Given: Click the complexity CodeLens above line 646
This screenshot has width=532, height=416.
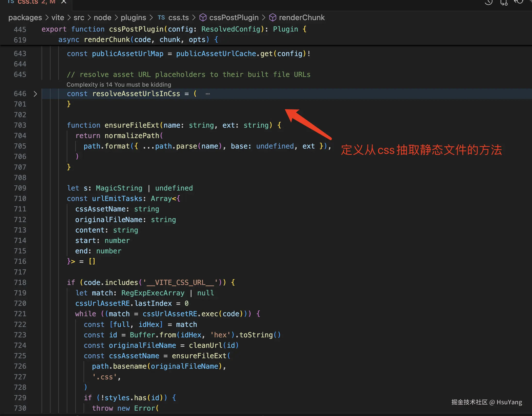Looking at the screenshot, I should pyautogui.click(x=119, y=84).
